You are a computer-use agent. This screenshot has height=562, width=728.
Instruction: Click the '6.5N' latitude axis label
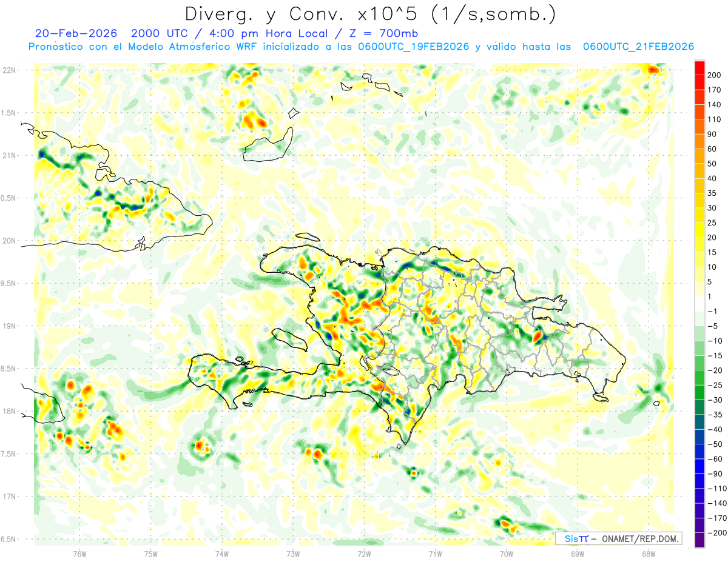(8, 540)
